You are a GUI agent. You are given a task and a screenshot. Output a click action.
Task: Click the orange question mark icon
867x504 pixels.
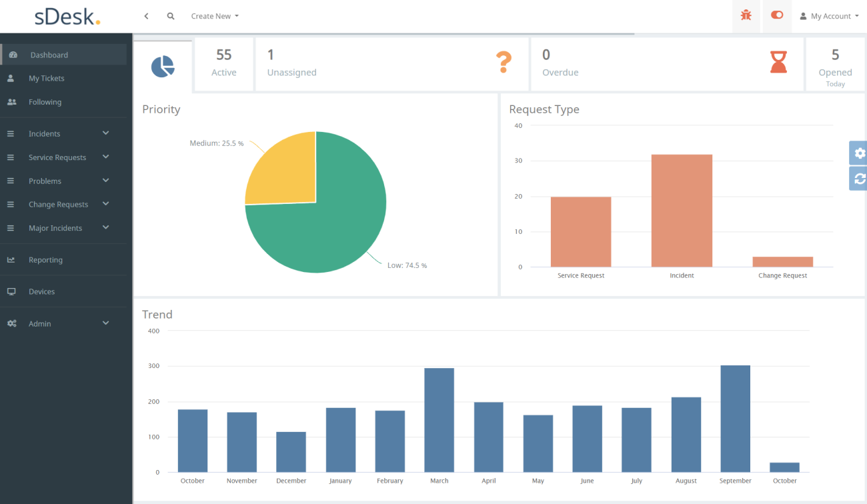pyautogui.click(x=504, y=63)
